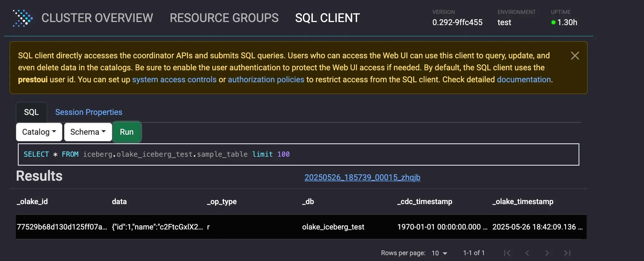The height and width of the screenshot is (261, 644).
Task: Go to the next results page
Action: [547, 253]
